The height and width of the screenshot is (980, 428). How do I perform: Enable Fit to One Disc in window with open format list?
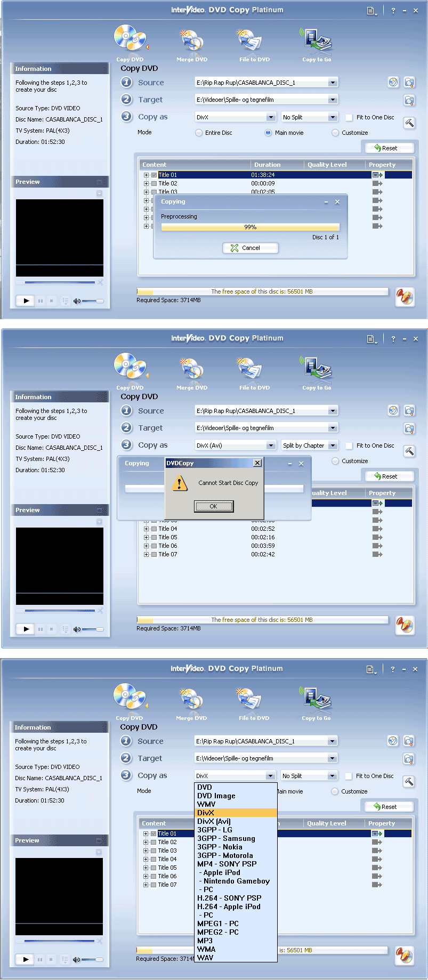pyautogui.click(x=349, y=776)
